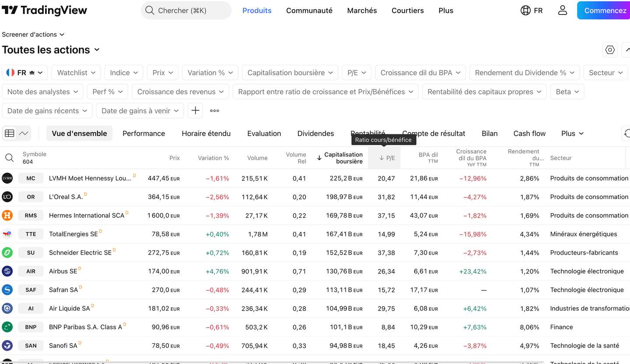630x364 pixels.
Task: Open the Marchés nav menu
Action: 362,10
